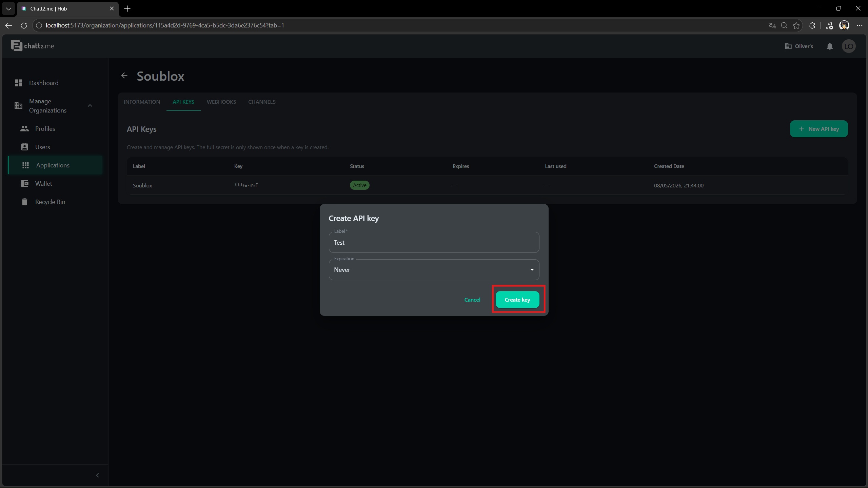Screen dimensions: 868x488
Task: Click the ***6e35f key value
Action: (246, 185)
